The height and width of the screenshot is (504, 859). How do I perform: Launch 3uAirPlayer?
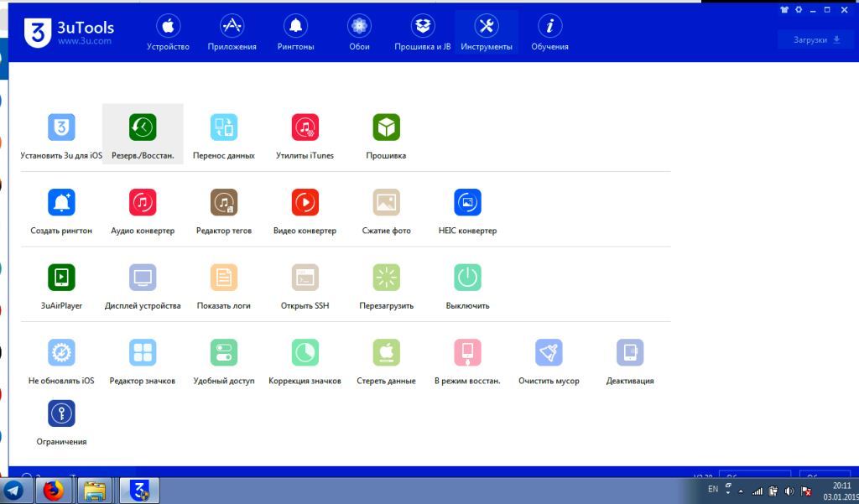click(61, 287)
